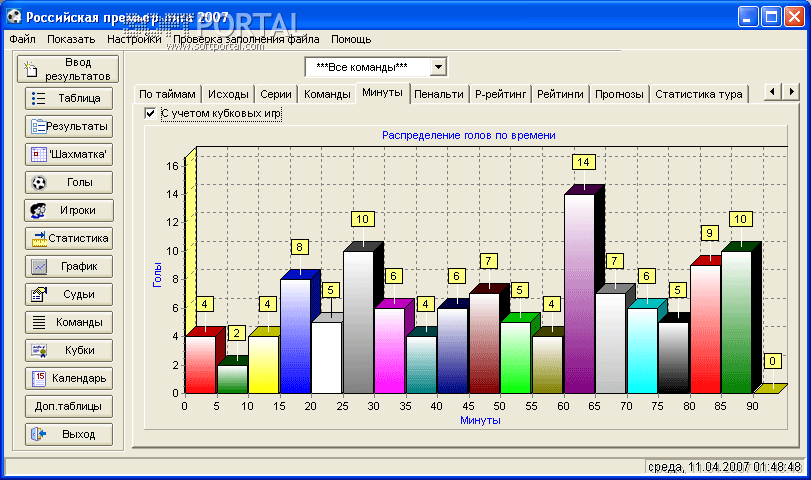The height and width of the screenshot is (480, 811).
Task: Minimize the window
Action: (747, 17)
